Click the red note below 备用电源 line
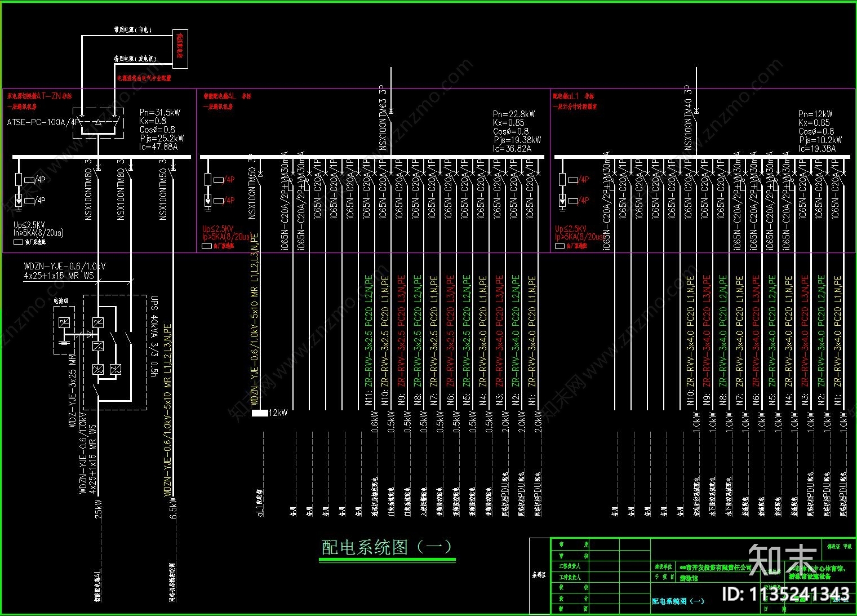Image resolution: width=857 pixels, height=616 pixels. (144, 78)
